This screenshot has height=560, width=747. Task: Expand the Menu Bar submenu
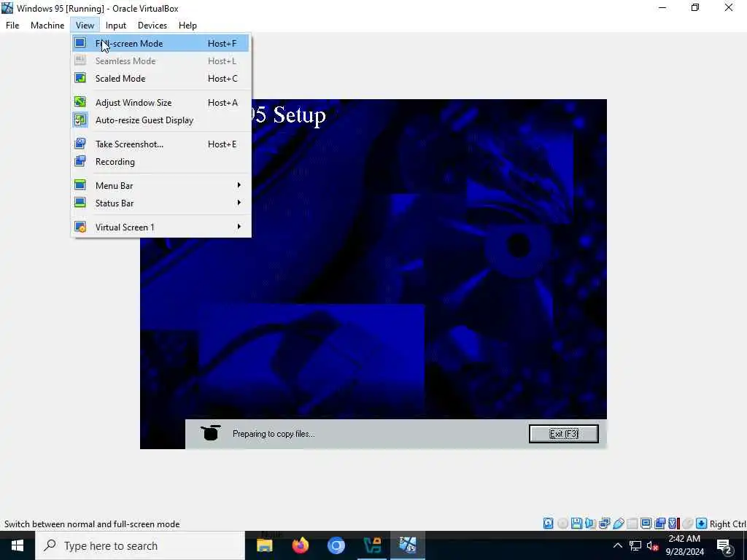click(x=160, y=185)
